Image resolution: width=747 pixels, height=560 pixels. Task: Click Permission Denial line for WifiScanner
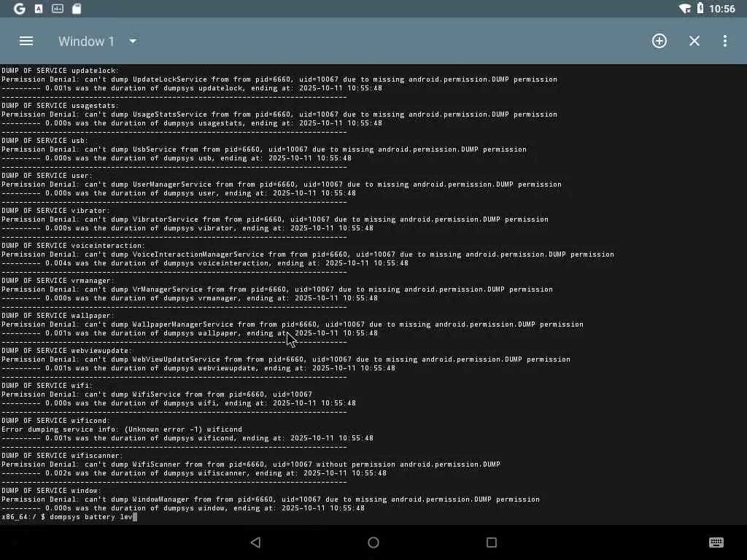[251, 464]
